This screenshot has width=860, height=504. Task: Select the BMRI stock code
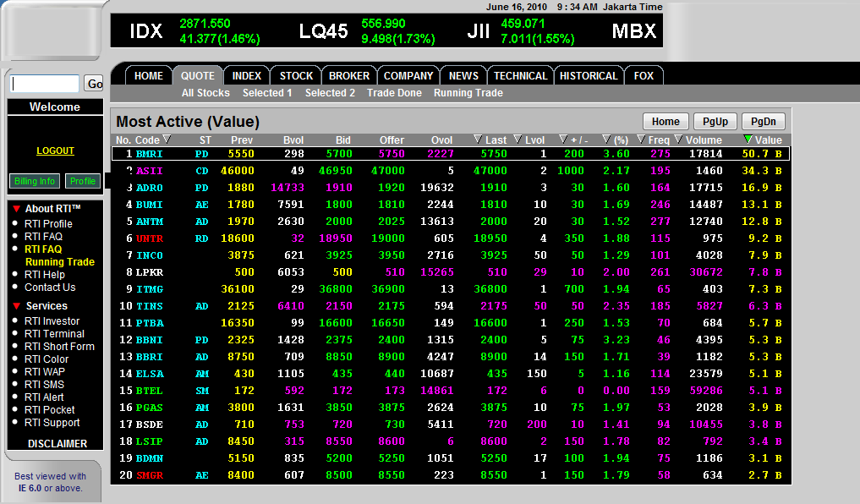[149, 154]
